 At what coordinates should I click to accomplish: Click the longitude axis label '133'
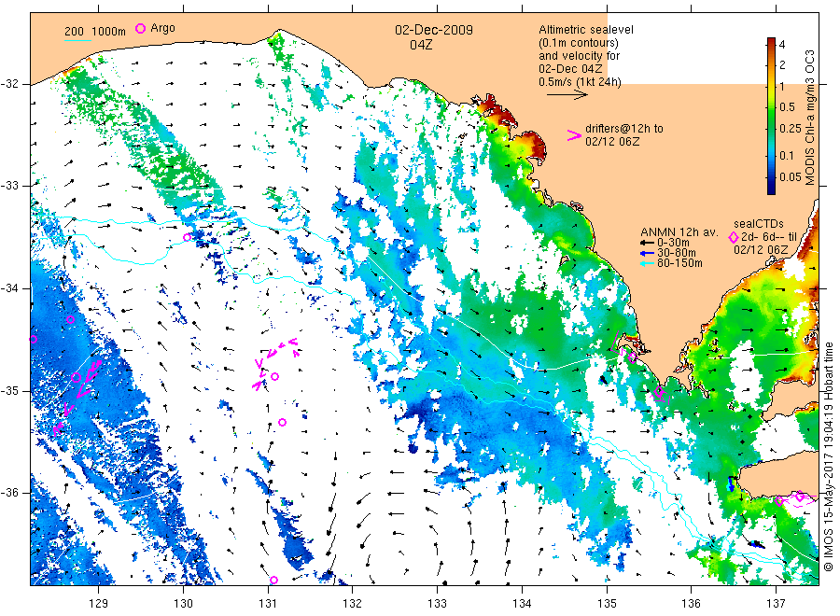click(x=437, y=604)
